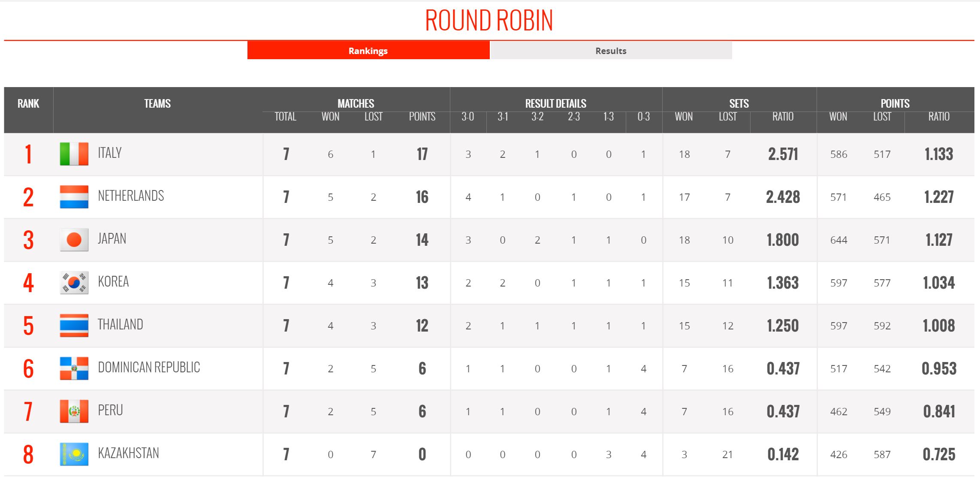Open the ITALY team link

(x=110, y=153)
